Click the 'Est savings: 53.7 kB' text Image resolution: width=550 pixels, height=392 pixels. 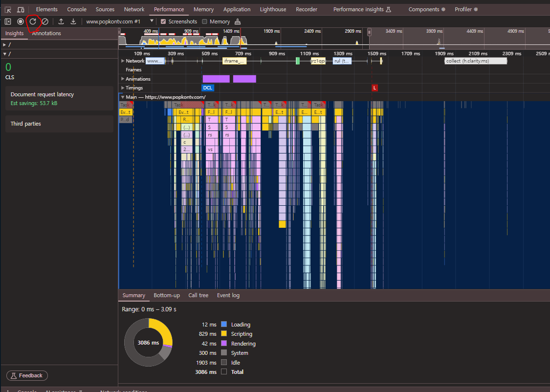[34, 103]
